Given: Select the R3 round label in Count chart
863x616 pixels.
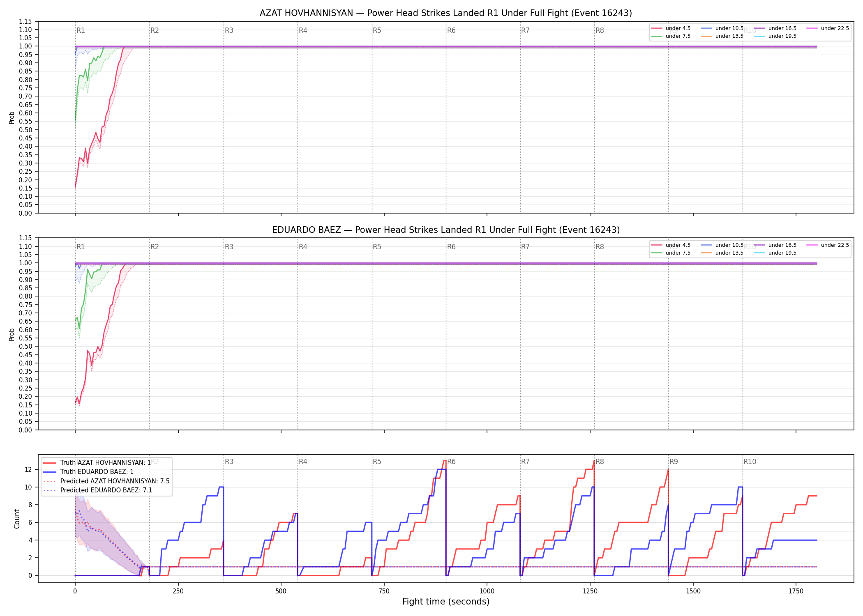Looking at the screenshot, I should point(229,462).
